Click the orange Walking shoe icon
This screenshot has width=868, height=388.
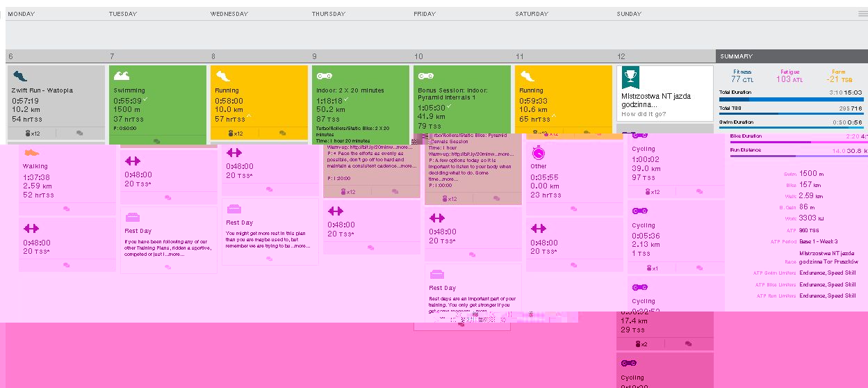31,152
